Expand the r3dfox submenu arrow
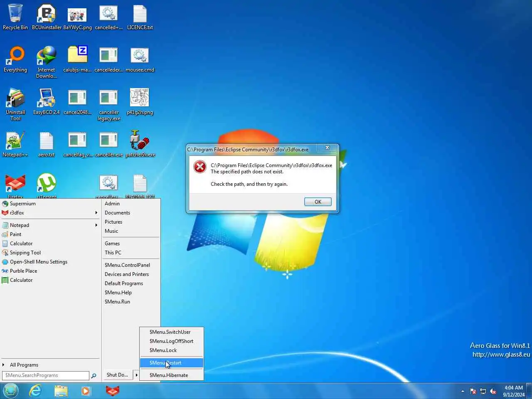The height and width of the screenshot is (399, 532). pyautogui.click(x=96, y=213)
